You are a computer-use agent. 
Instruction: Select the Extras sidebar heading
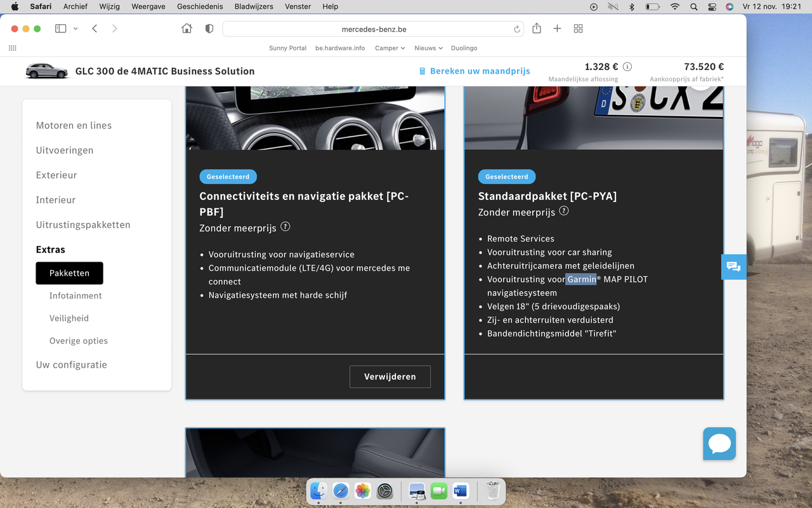click(x=51, y=250)
